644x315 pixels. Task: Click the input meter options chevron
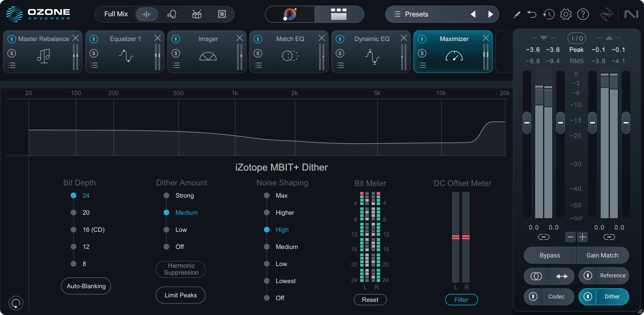point(544,37)
